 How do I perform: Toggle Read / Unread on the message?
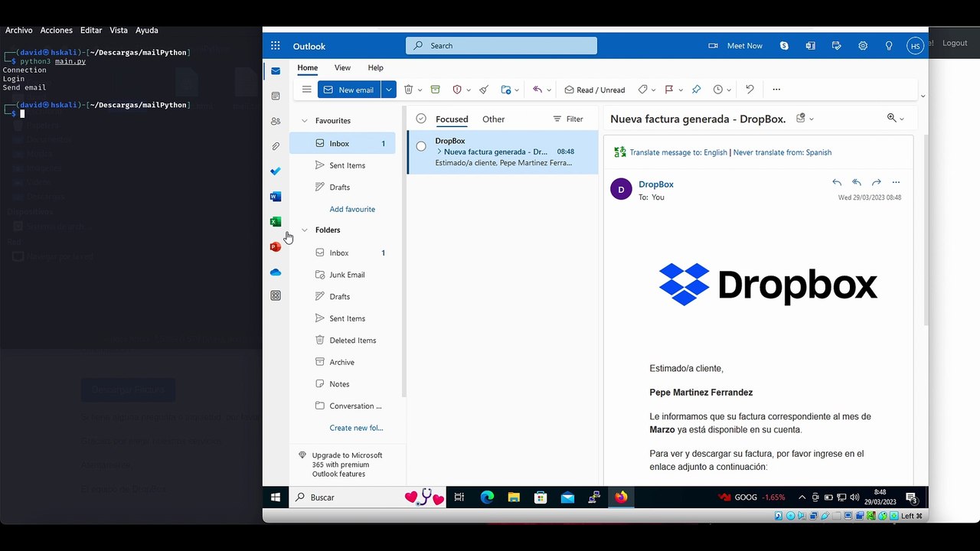[x=595, y=90]
